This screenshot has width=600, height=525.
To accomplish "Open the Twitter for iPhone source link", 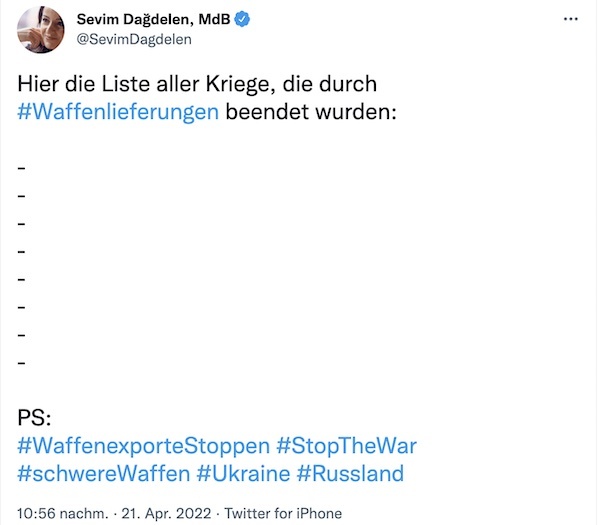I will pyautogui.click(x=283, y=513).
